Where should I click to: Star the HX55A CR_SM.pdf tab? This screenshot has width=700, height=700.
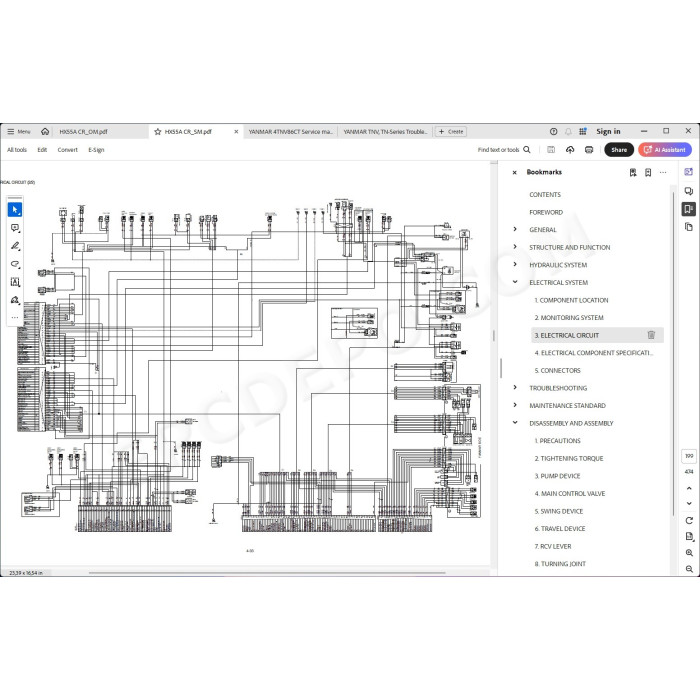(158, 132)
